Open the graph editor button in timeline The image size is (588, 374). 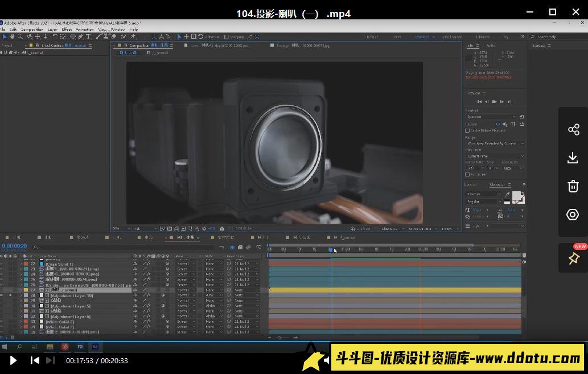(x=259, y=247)
